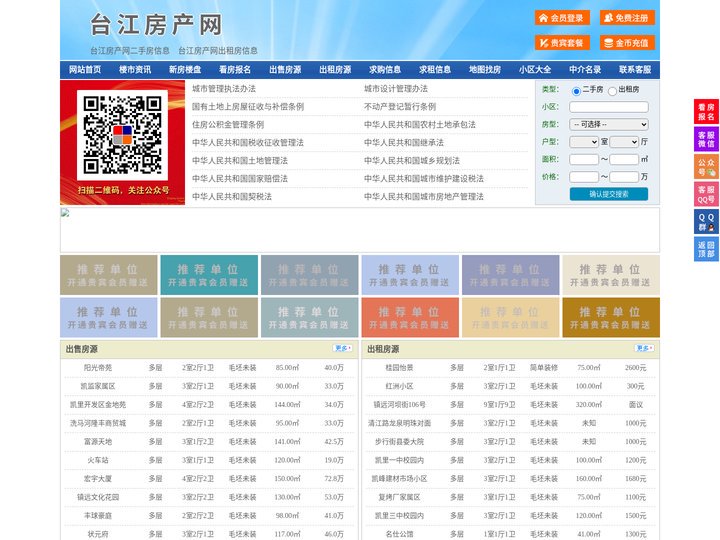Image resolution: width=720 pixels, height=540 pixels.
Task: Open the QQ群 blue side widget
Action: (706, 222)
